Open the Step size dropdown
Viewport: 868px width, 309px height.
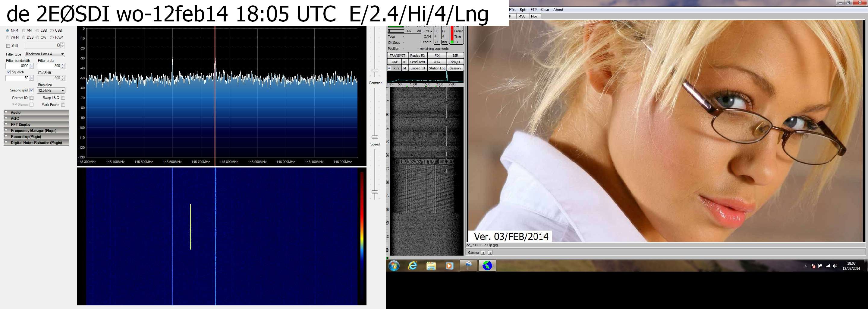click(x=51, y=91)
